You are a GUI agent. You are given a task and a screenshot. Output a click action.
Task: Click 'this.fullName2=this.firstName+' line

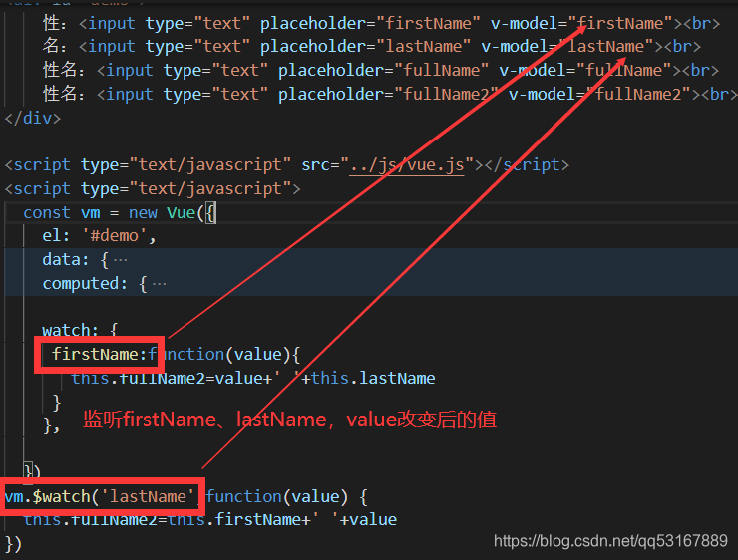[x=210, y=519]
